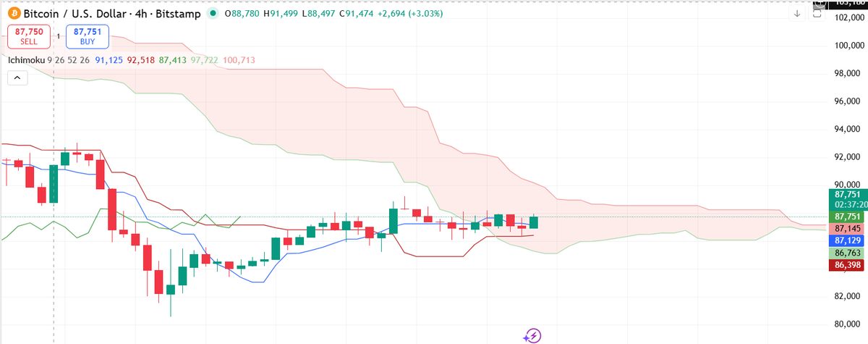Click the dark red 86,398 price axis label

847,265
